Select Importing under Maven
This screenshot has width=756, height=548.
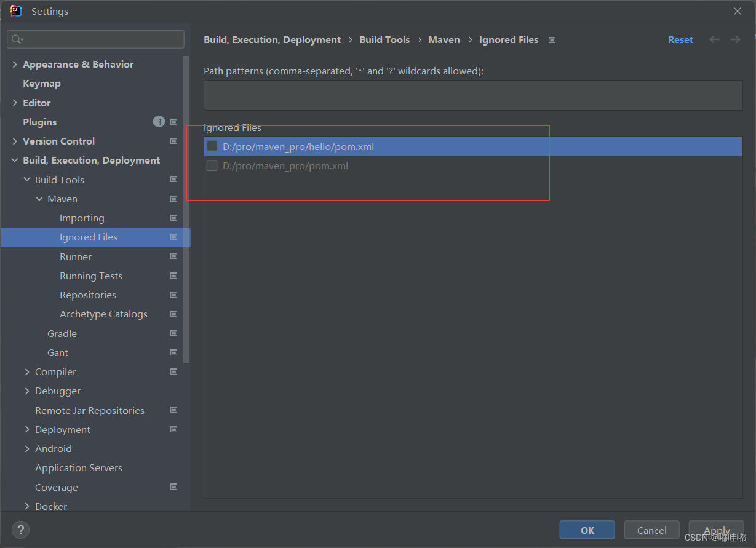82,218
